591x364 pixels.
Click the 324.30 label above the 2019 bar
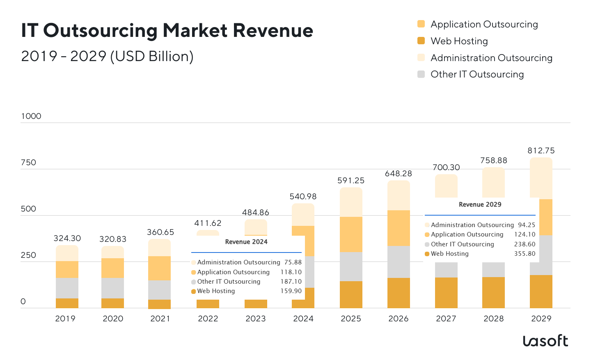coord(66,238)
